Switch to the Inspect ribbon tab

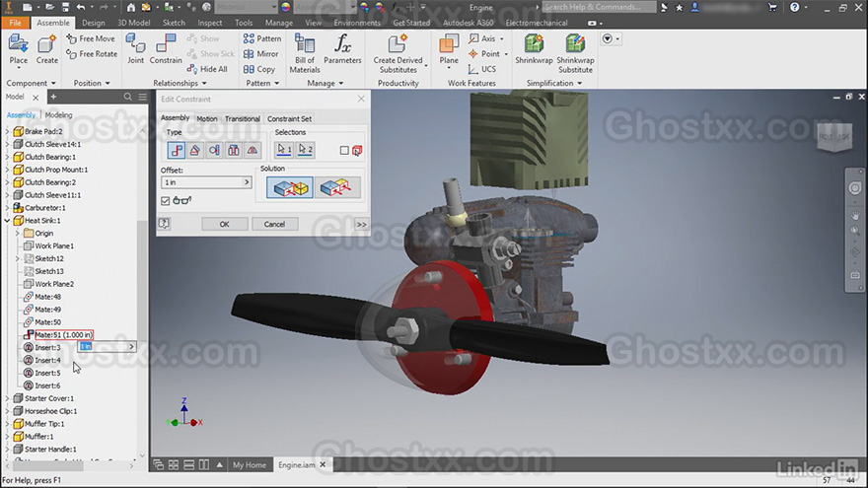[x=210, y=23]
